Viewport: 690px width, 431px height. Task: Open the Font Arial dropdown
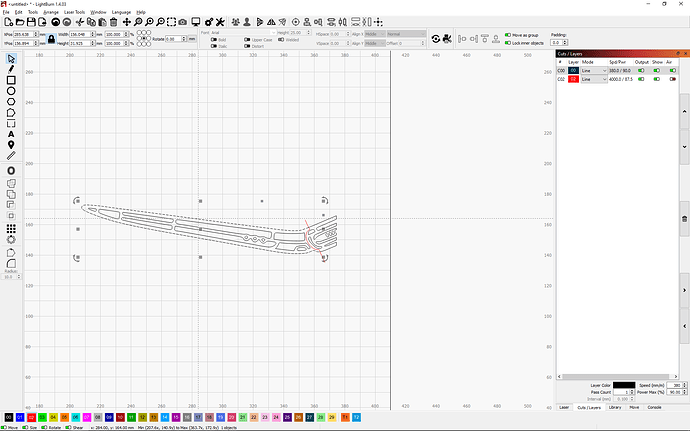tap(243, 33)
